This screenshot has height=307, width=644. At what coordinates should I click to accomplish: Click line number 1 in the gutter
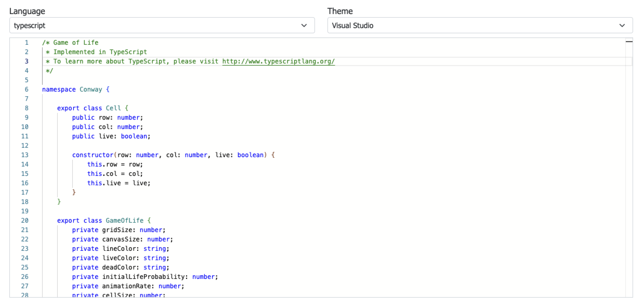pyautogui.click(x=27, y=43)
